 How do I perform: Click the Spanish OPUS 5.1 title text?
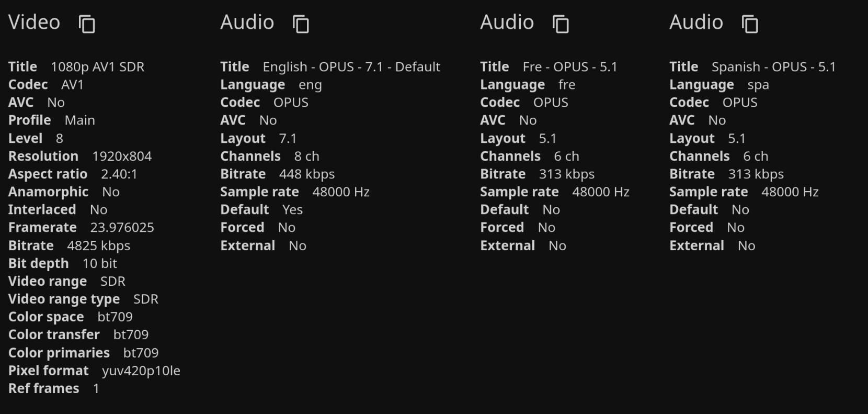(773, 67)
